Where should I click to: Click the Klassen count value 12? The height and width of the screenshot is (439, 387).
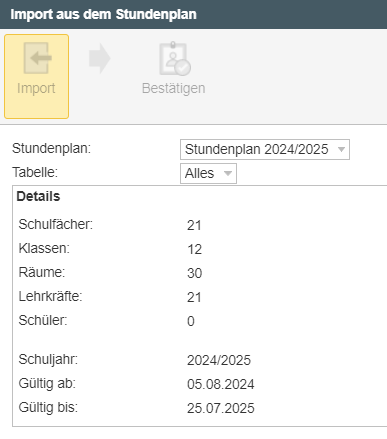tap(194, 249)
